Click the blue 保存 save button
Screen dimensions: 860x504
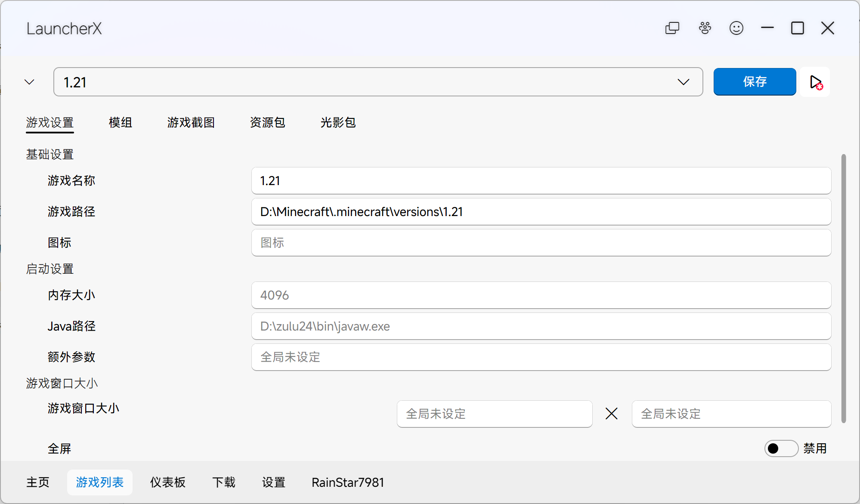click(x=755, y=82)
